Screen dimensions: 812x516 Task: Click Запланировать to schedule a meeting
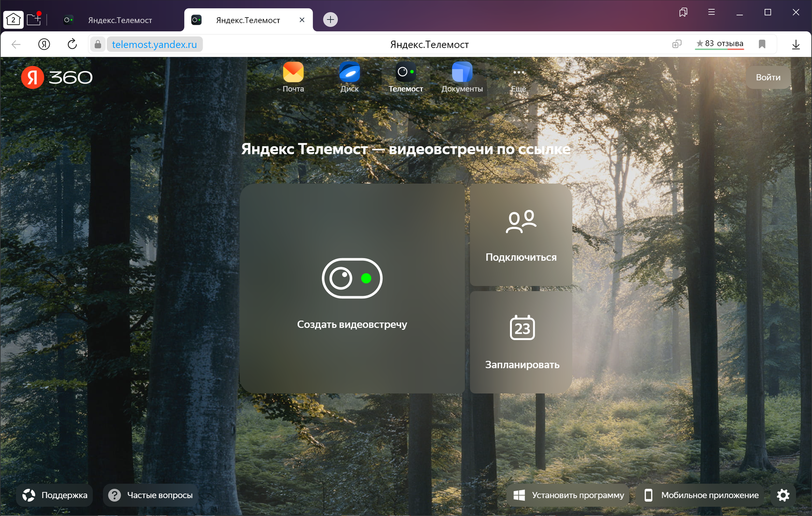click(521, 342)
